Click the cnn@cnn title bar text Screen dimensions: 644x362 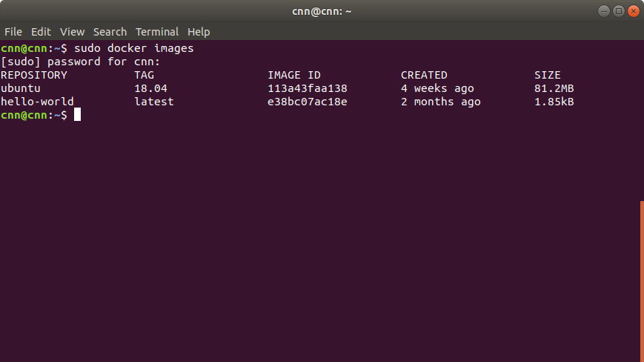click(322, 12)
